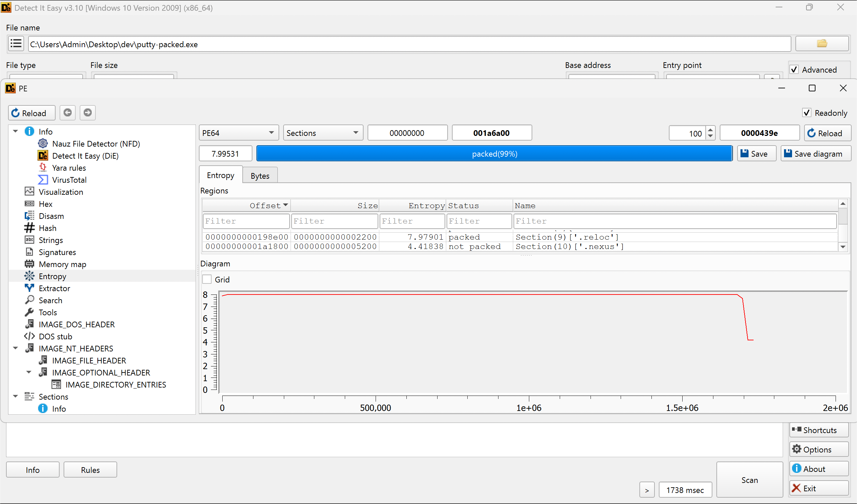Sort by Entropy column header

pyautogui.click(x=412, y=205)
